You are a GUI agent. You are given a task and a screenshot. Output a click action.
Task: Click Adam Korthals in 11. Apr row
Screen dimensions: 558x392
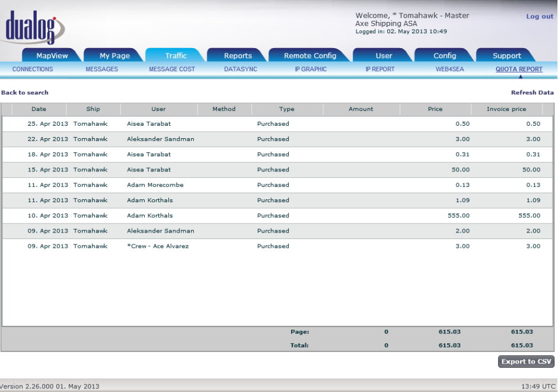click(x=150, y=200)
